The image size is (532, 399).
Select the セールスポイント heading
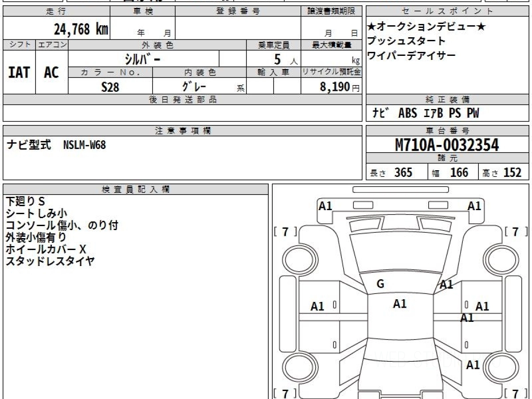[x=447, y=12]
